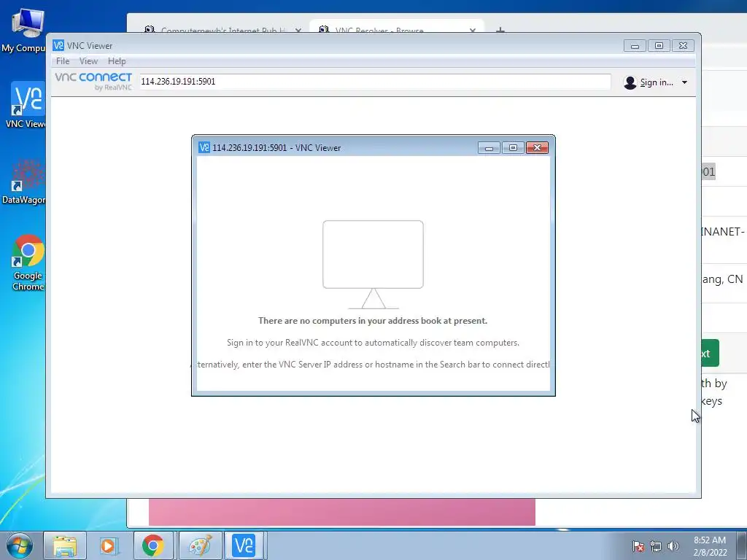
Task: Click the empty monitor placeholder graphic
Action: click(373, 264)
